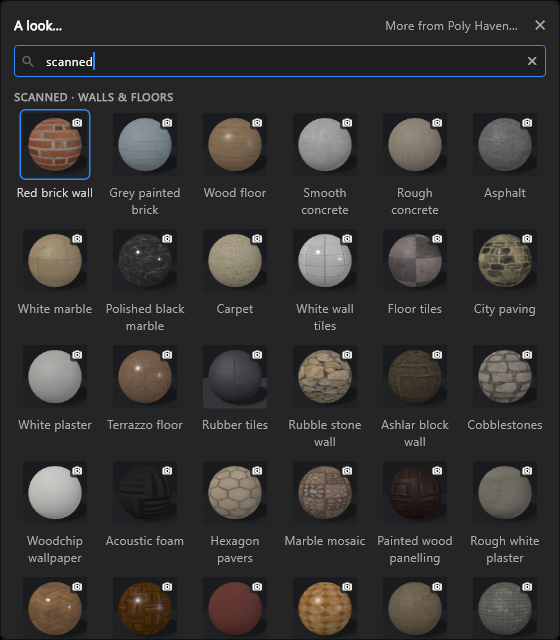Click camera icon on Acoustic foam

(x=167, y=470)
